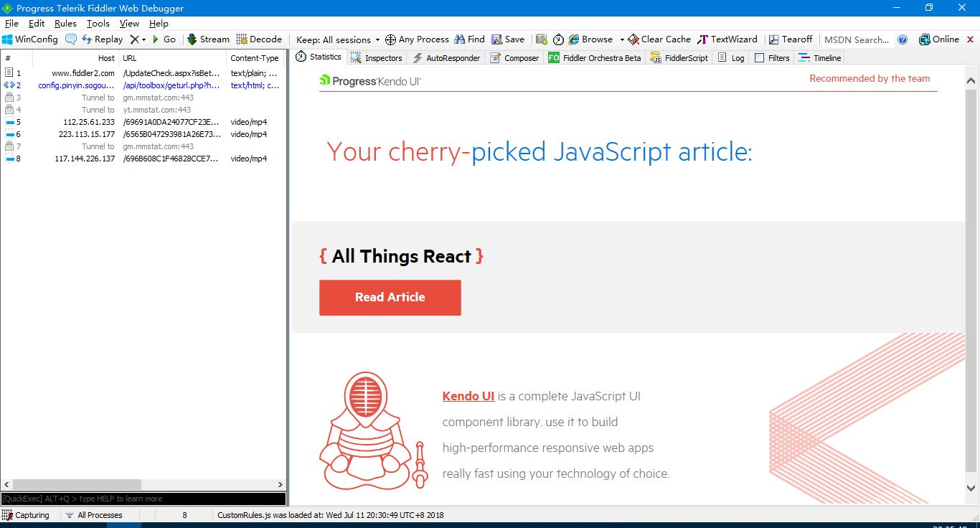980x528 pixels.
Task: Click the Go resume button
Action: pos(164,39)
